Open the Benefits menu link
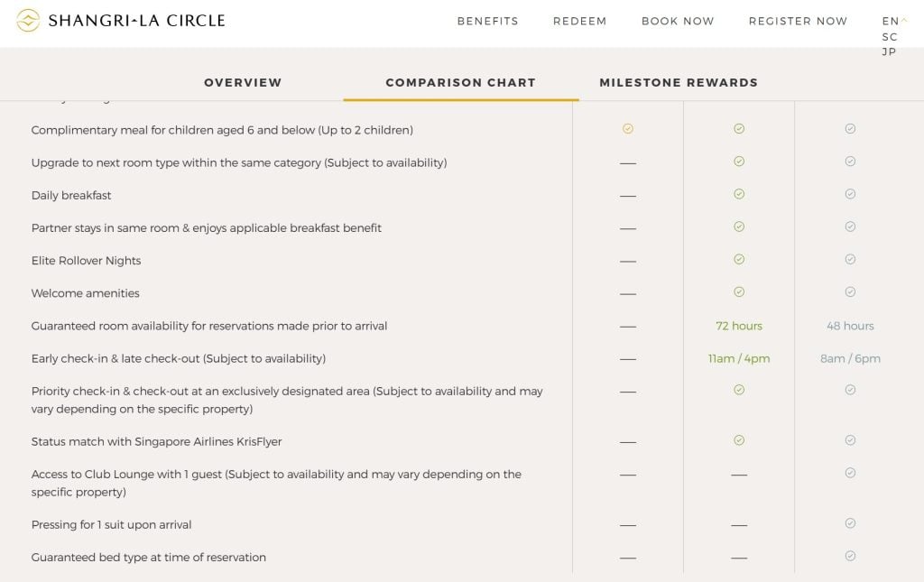The height and width of the screenshot is (582, 924). click(487, 21)
